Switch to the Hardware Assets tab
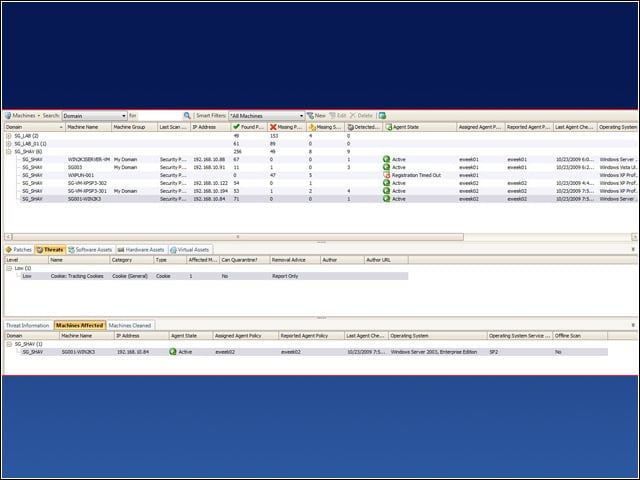The image size is (640, 480). tap(141, 250)
